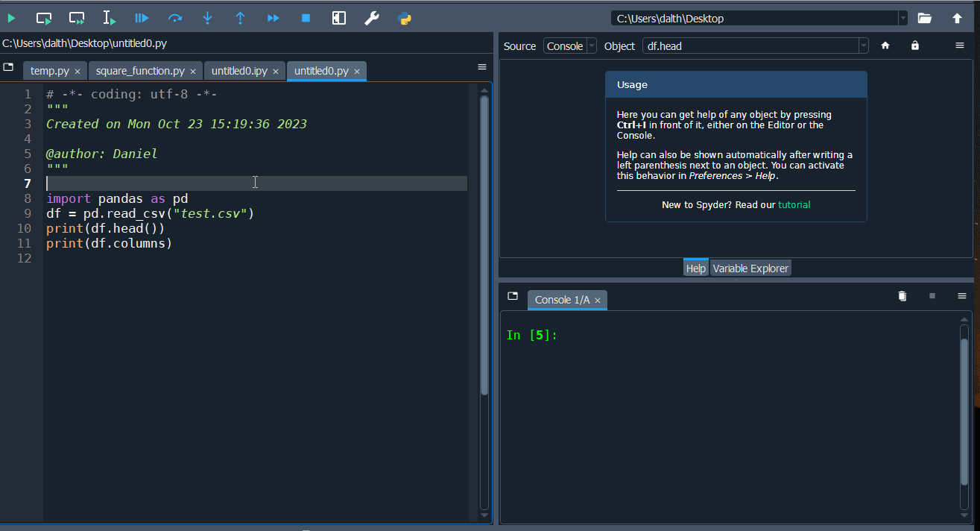Close the square_function.py tab
This screenshot has width=980, height=531.
coord(193,72)
